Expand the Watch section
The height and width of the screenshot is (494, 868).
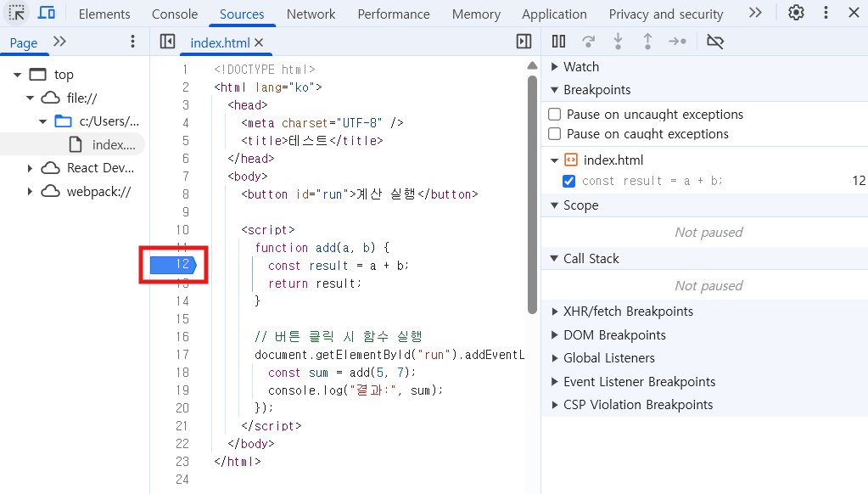(x=554, y=66)
